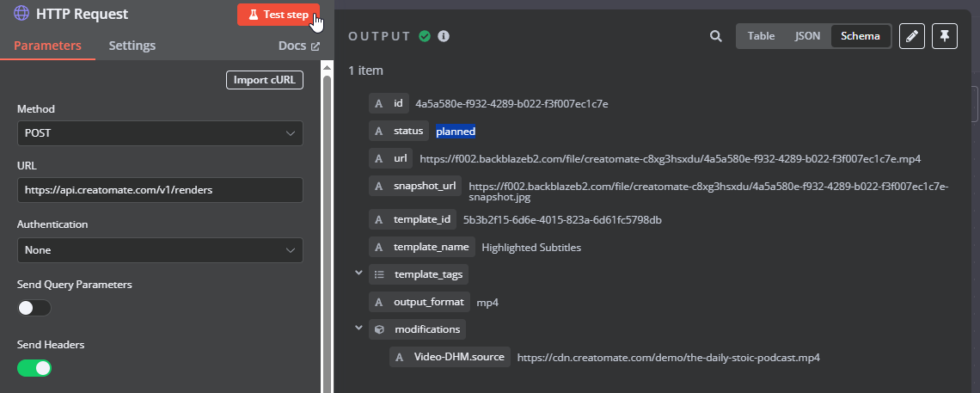980x393 pixels.
Task: Click the green output success checkmark
Action: coord(425,36)
